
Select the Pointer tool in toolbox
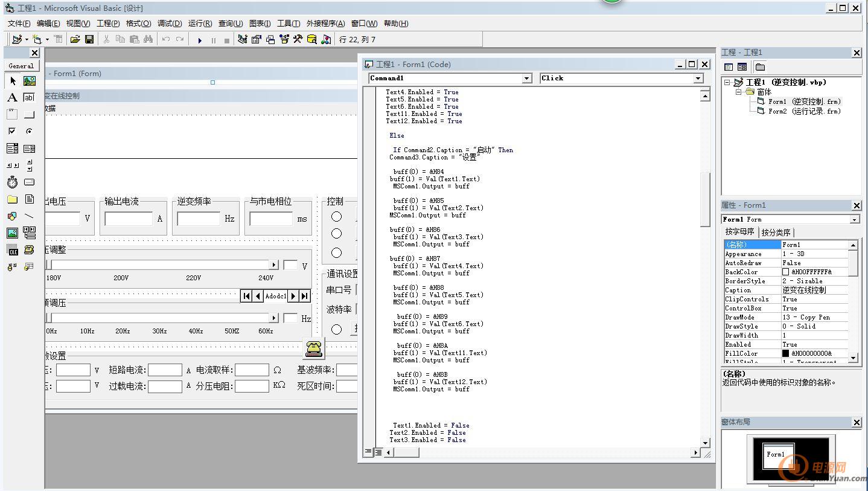tap(13, 81)
